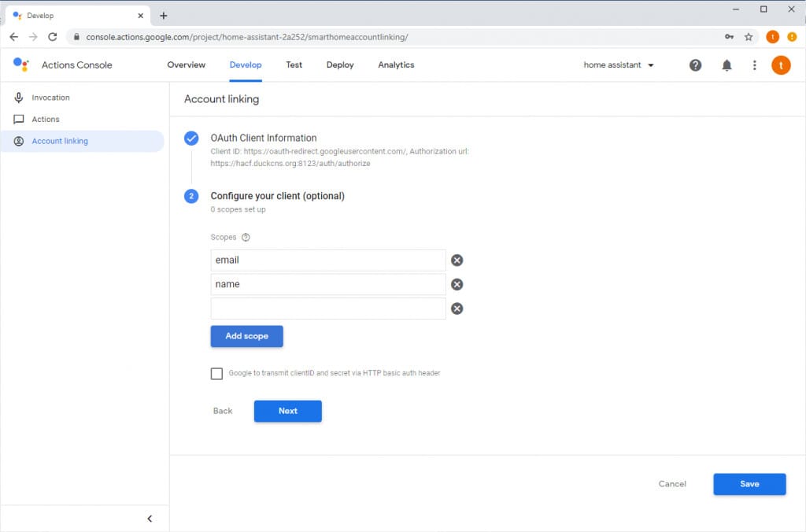Remove the empty third scope field

[457, 308]
